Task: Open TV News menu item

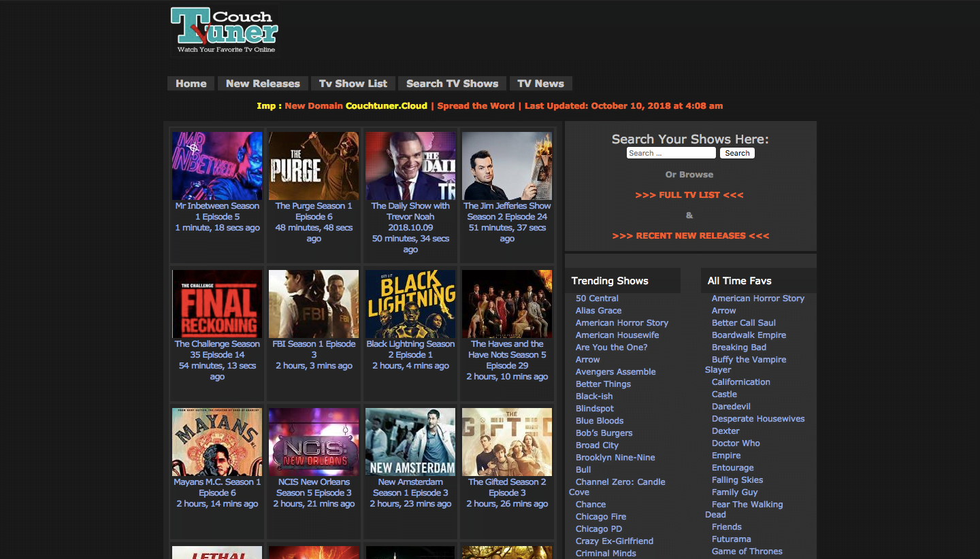Action: 541,84
